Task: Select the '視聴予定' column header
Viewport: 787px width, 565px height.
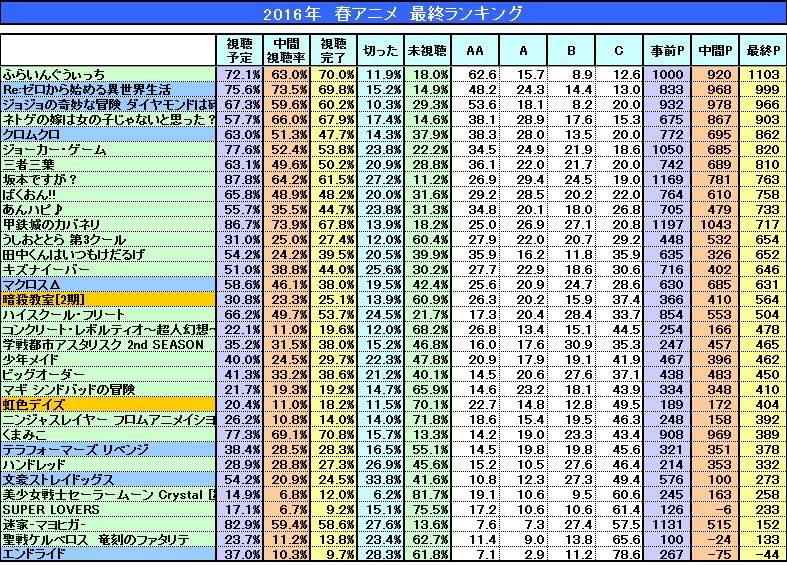Action: point(239,50)
